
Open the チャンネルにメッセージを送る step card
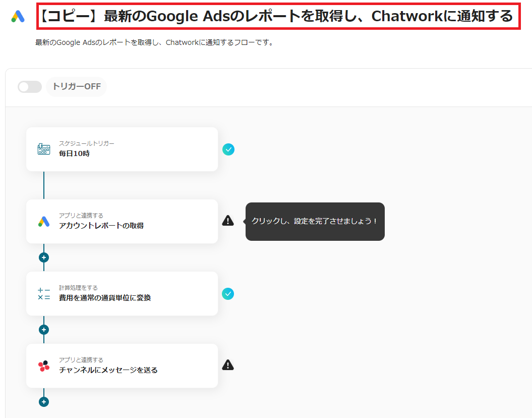[122, 365]
